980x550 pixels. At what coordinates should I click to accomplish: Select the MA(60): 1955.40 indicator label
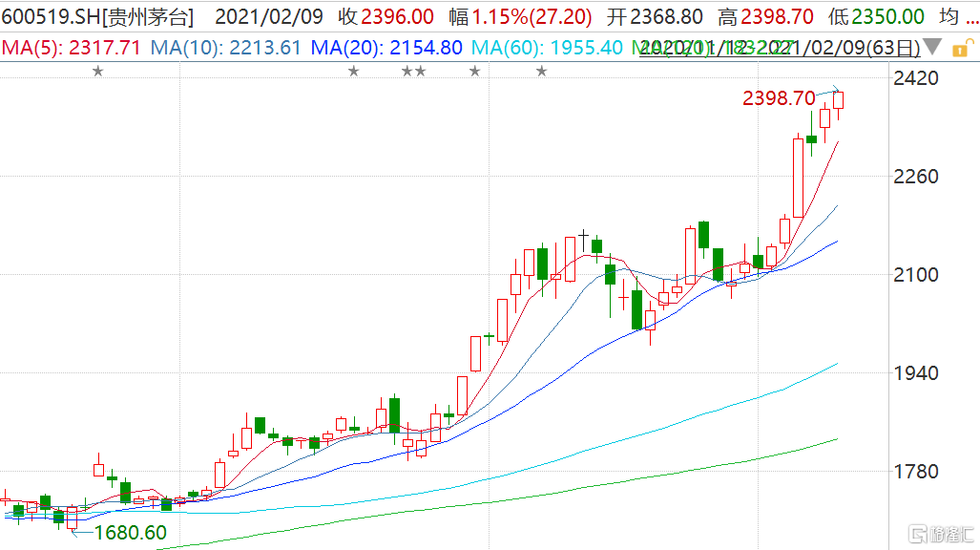[547, 48]
